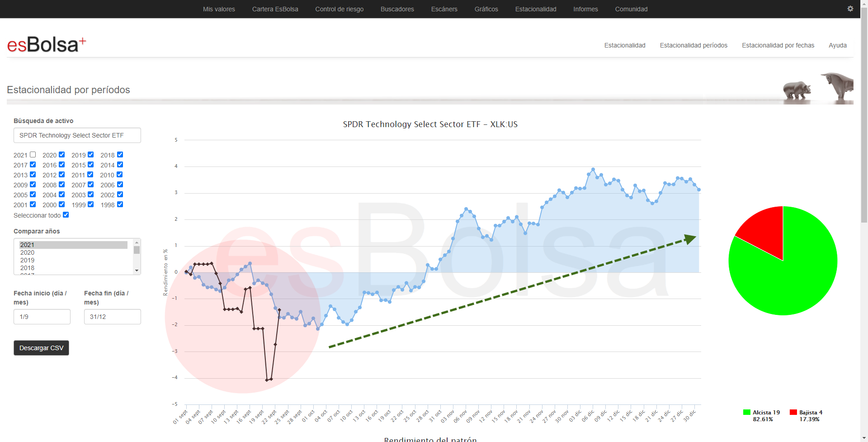Toggle the Seleccionar todo checkbox
The width and height of the screenshot is (868, 442).
[x=66, y=215]
